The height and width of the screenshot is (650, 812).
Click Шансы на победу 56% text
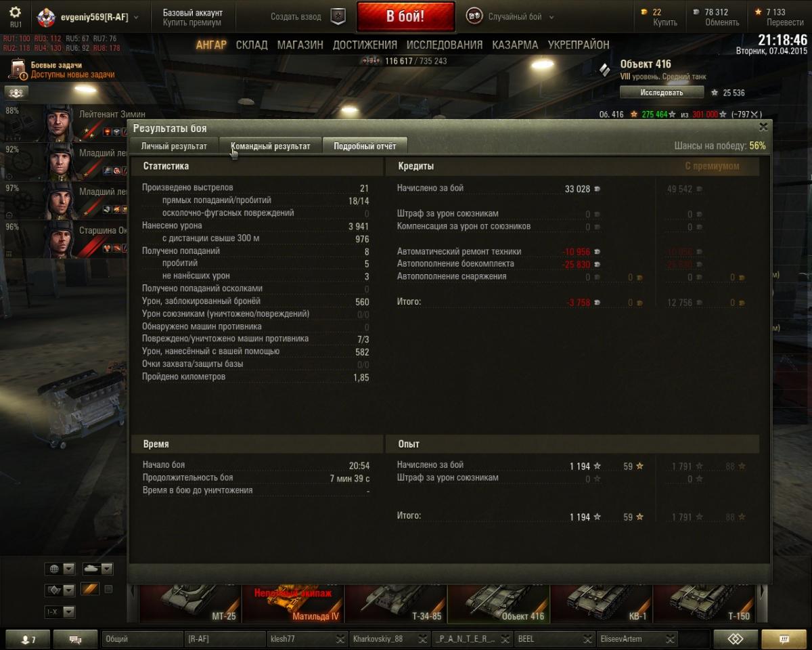[x=720, y=146]
